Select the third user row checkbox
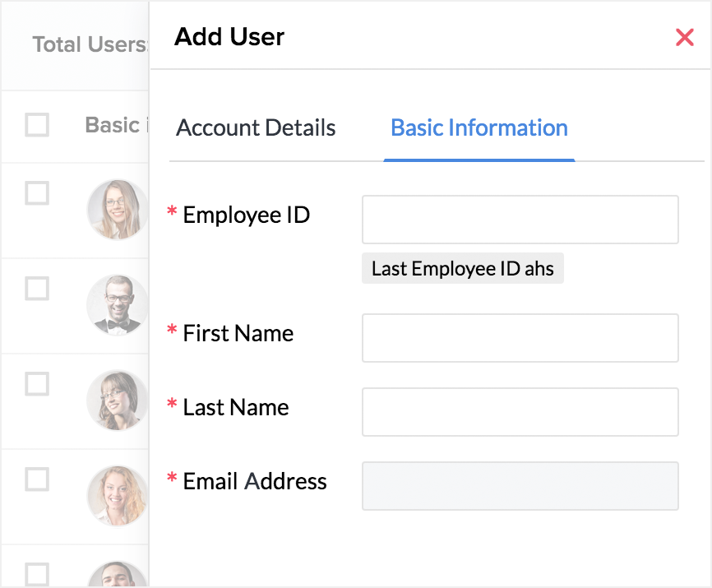This screenshot has width=712, height=588. point(37,384)
